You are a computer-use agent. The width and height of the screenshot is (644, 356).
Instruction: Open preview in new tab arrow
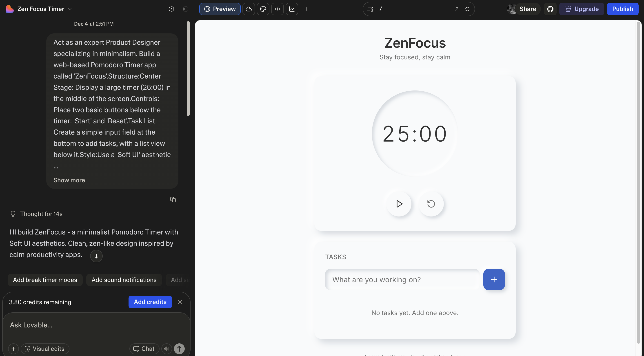[457, 9]
